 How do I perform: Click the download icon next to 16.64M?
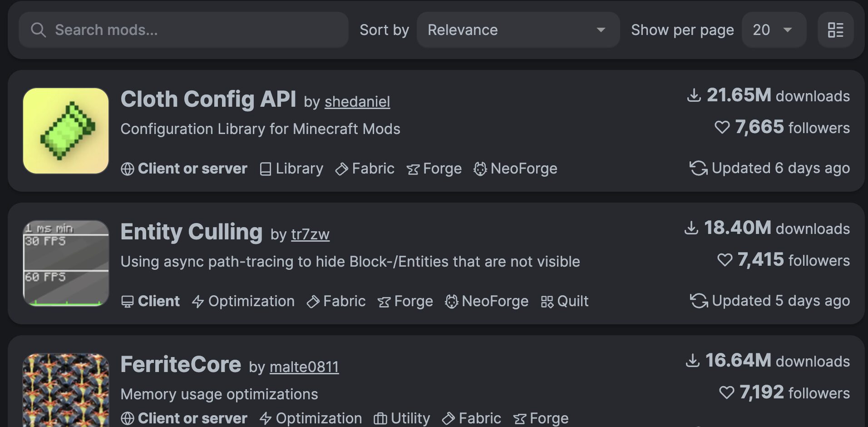[692, 361]
